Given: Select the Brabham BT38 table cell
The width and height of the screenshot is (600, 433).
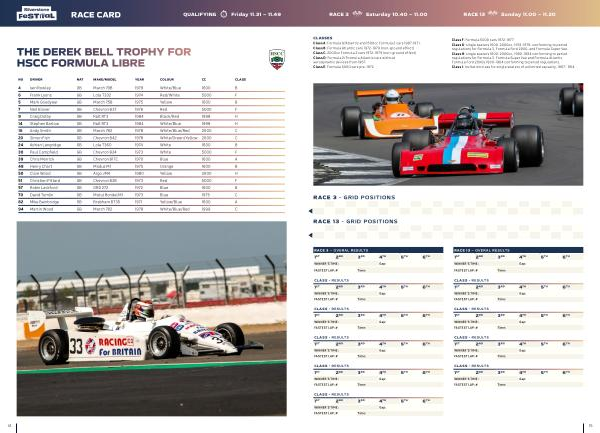Looking at the screenshot, I should click(106, 202).
